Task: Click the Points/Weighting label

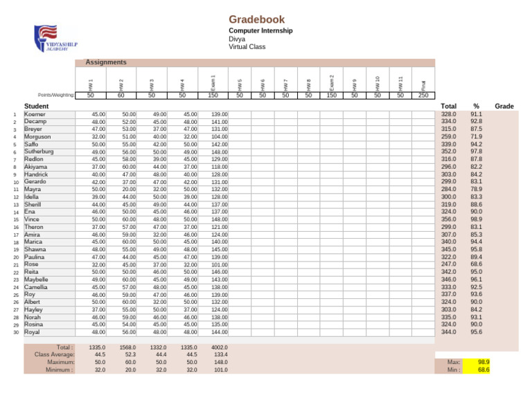Action: (x=56, y=95)
